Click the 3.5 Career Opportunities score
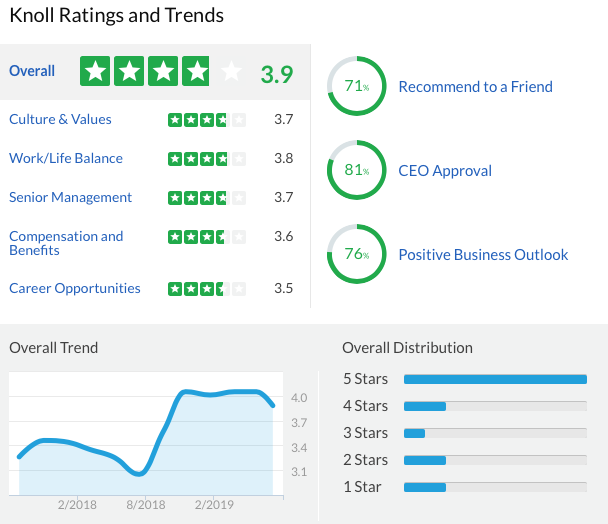The height and width of the screenshot is (524, 608). click(x=283, y=288)
